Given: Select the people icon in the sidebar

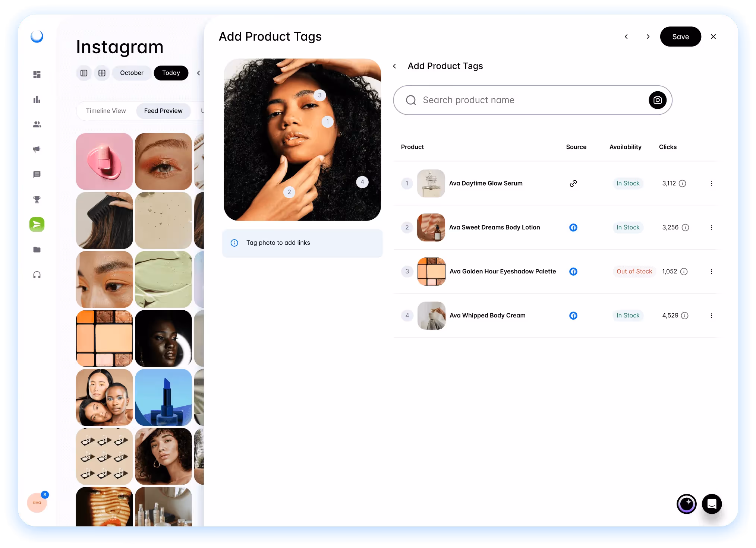Looking at the screenshot, I should tap(37, 124).
